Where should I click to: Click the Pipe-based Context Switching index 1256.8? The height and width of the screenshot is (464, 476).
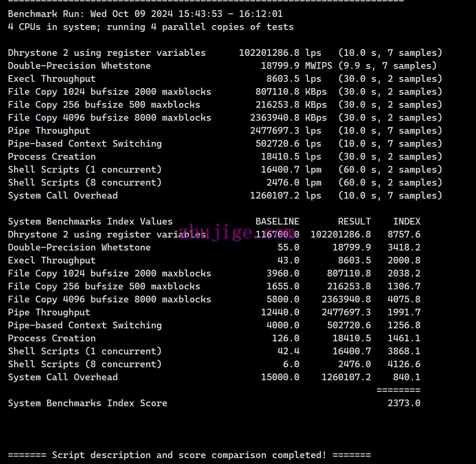coord(404,325)
